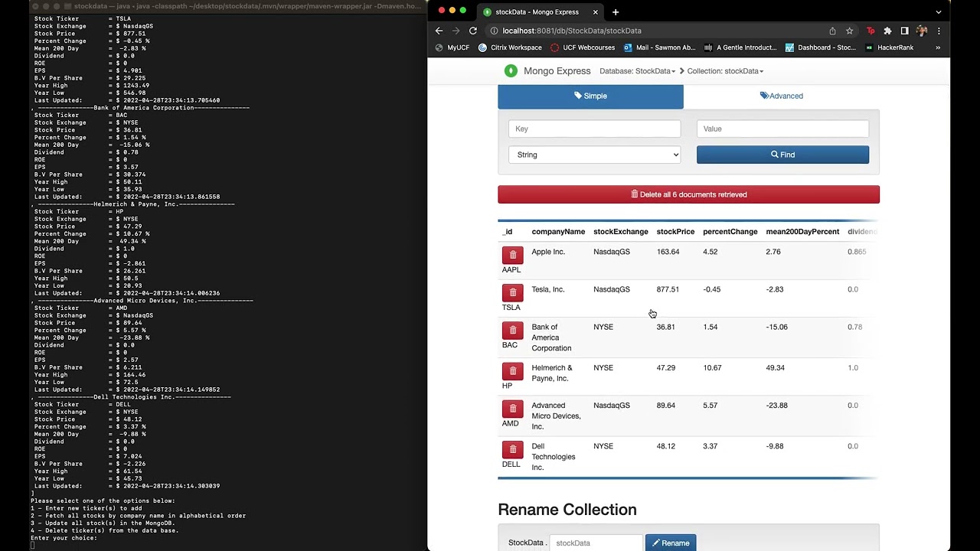Click the BAC mean 200 day value -15.06
Image resolution: width=980 pixels, height=551 pixels.
coord(776,327)
